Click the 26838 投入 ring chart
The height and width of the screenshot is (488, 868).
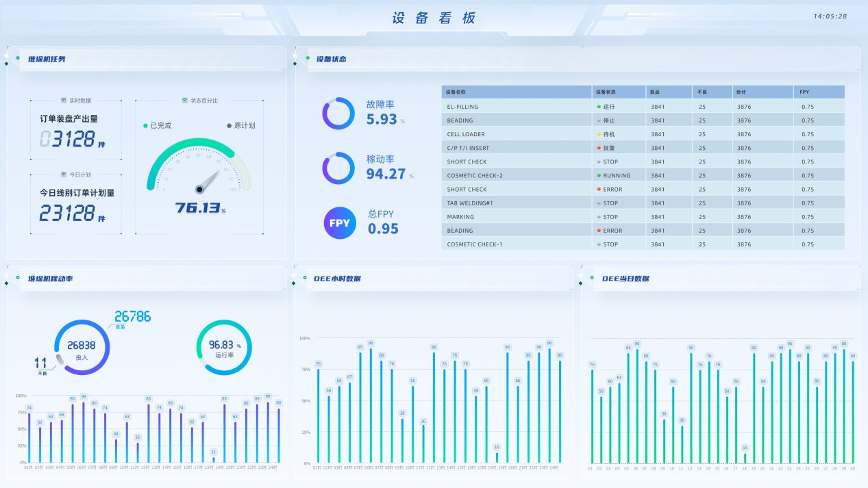82,348
